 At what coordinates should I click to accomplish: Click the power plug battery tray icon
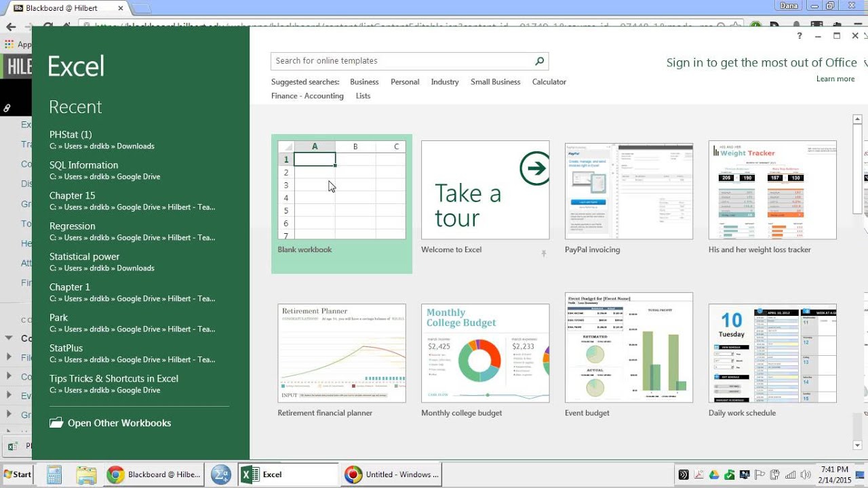[774, 474]
